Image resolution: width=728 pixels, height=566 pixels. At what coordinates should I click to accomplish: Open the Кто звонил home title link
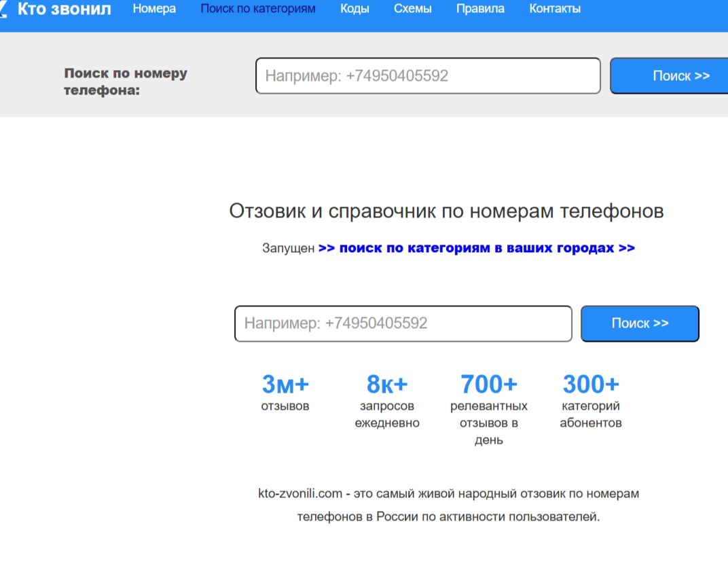click(64, 10)
